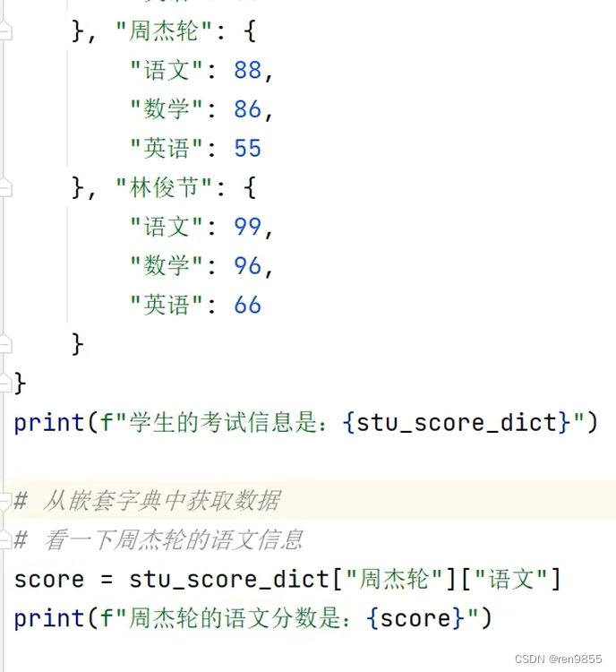Click the "英语" key on the 55 line

(x=167, y=148)
